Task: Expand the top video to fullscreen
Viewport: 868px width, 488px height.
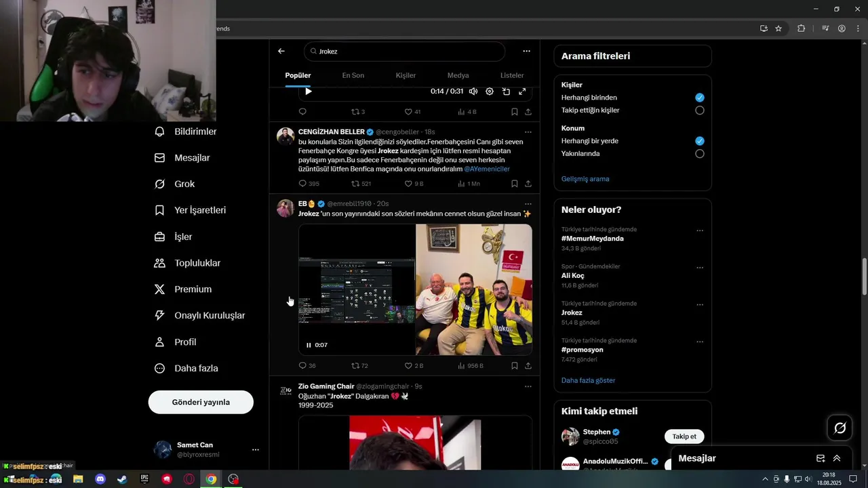Action: [x=522, y=91]
